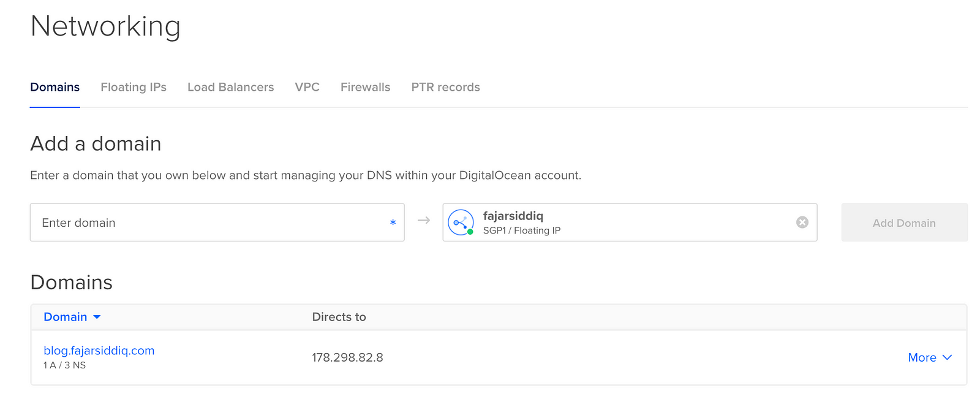The width and height of the screenshot is (980, 407).
Task: Click the chevron beside More
Action: pyautogui.click(x=947, y=357)
